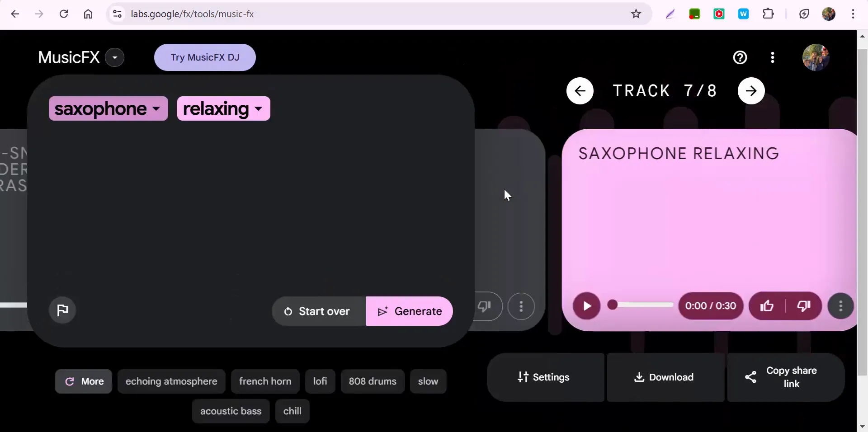Click Try MusicFX DJ button
This screenshot has width=868, height=432.
[205, 57]
